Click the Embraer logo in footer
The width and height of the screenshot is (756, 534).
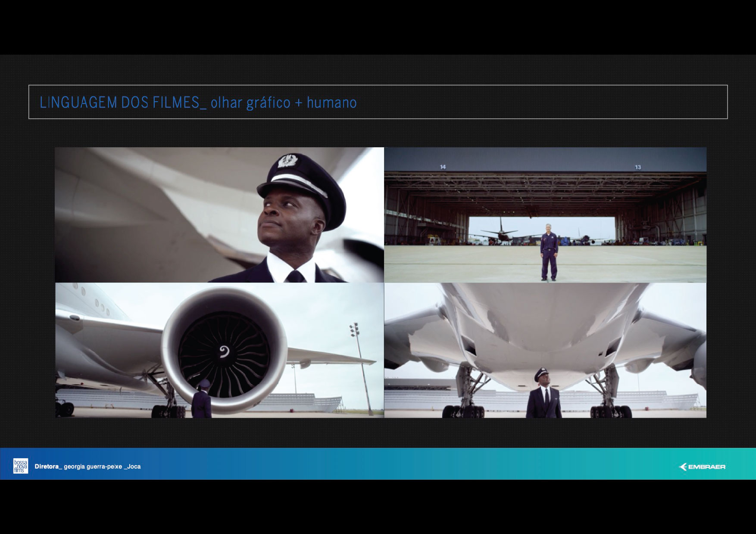pyautogui.click(x=702, y=467)
